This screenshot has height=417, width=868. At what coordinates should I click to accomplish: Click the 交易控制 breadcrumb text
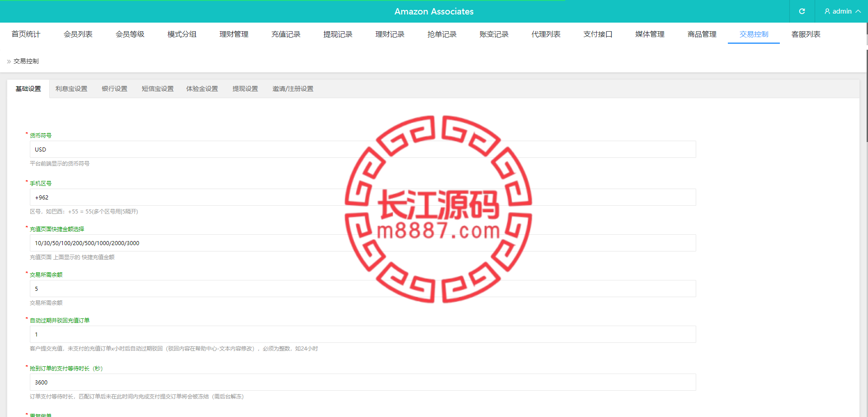(x=26, y=61)
